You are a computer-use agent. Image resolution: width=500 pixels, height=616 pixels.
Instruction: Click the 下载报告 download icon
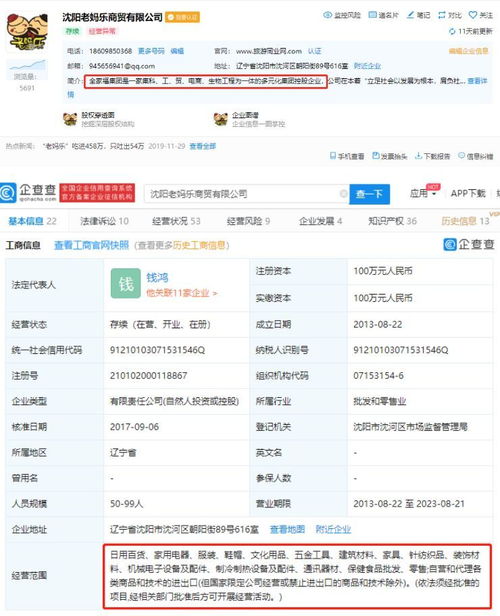pos(419,156)
